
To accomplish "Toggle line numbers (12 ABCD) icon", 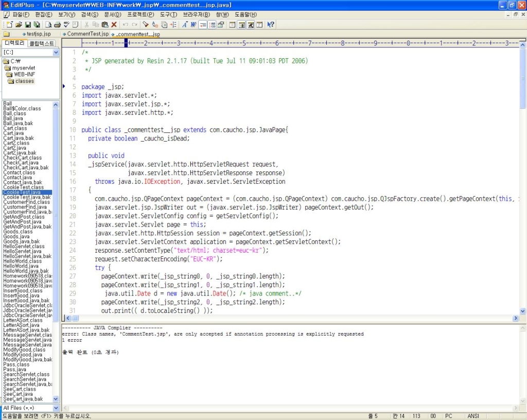I will pos(212,25).
